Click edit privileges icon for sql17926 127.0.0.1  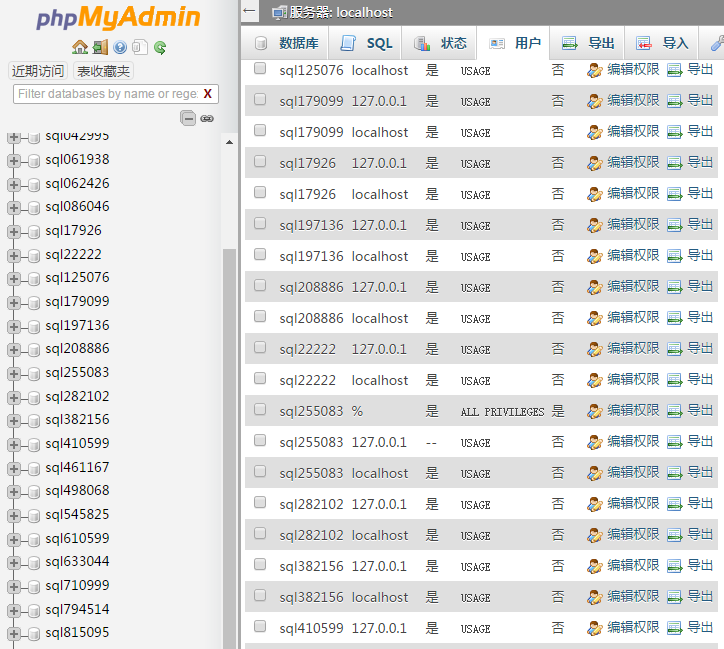(595, 163)
